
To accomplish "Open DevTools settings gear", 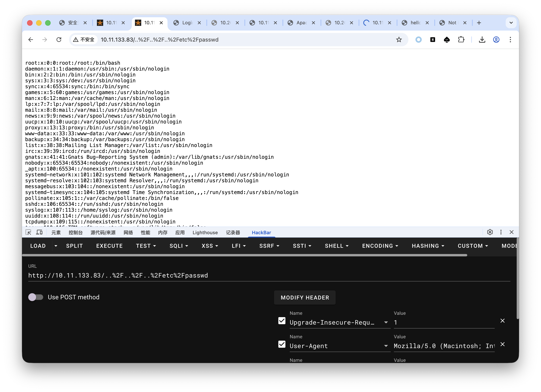I will [490, 232].
